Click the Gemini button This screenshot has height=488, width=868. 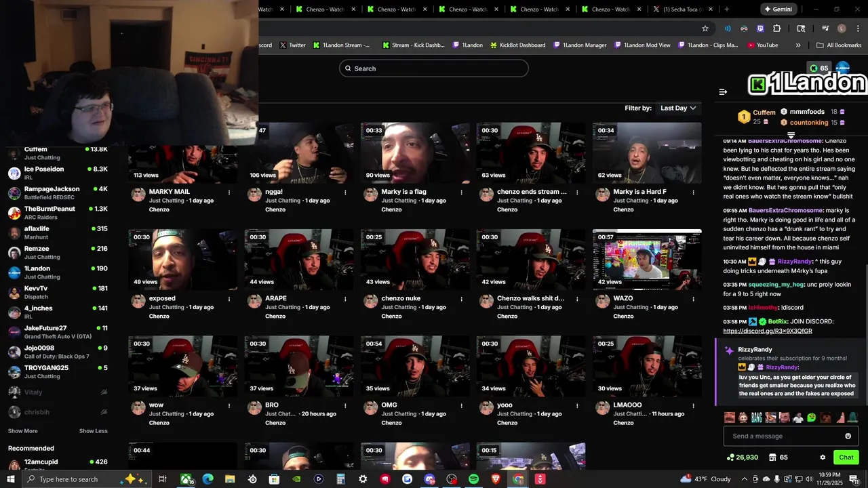[778, 9]
